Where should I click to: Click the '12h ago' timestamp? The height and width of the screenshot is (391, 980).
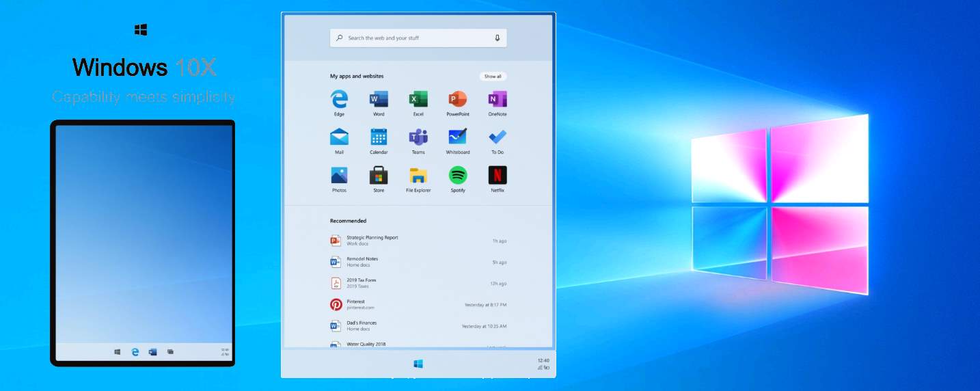[x=498, y=284]
